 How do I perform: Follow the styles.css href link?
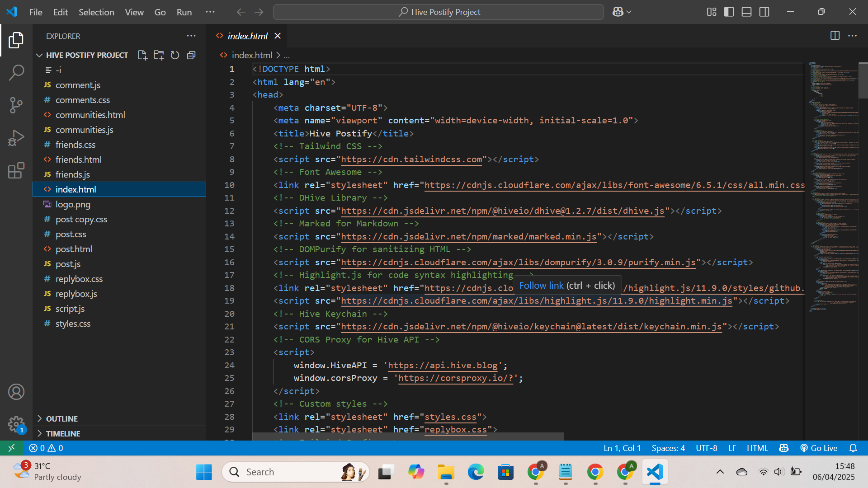pos(450,417)
